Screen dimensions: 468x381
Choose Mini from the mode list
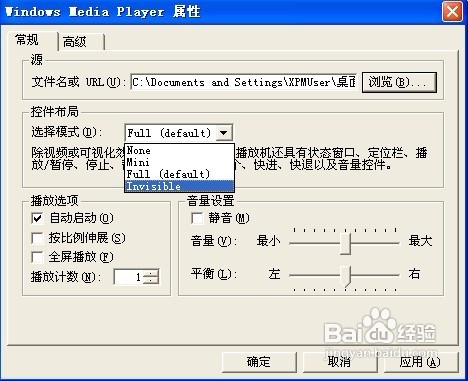(x=179, y=163)
